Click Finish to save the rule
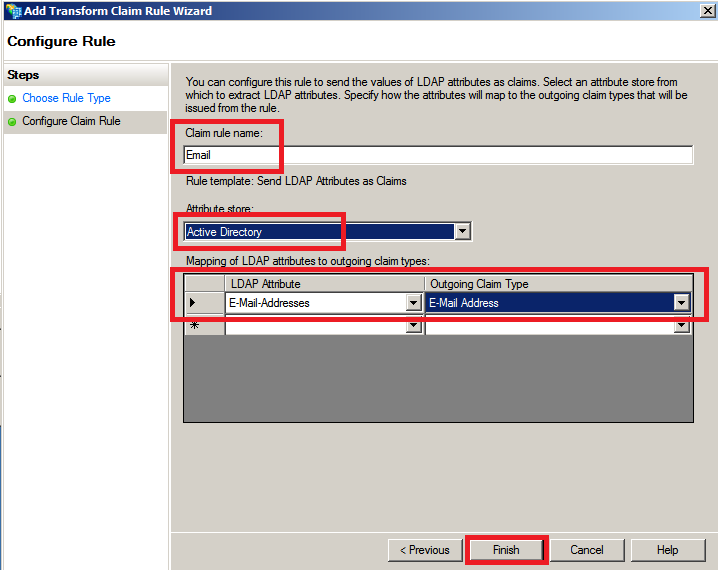The width and height of the screenshot is (718, 570). 506,550
